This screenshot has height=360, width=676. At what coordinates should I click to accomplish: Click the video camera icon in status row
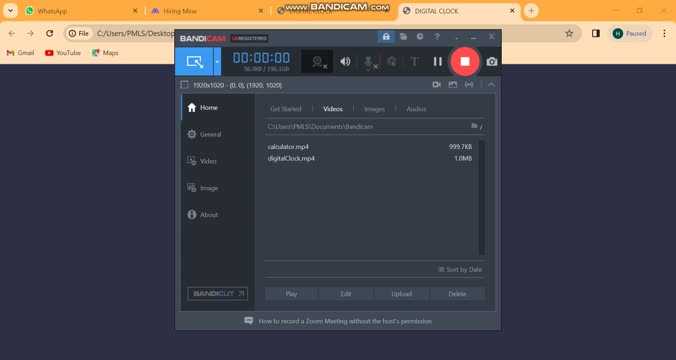click(436, 85)
